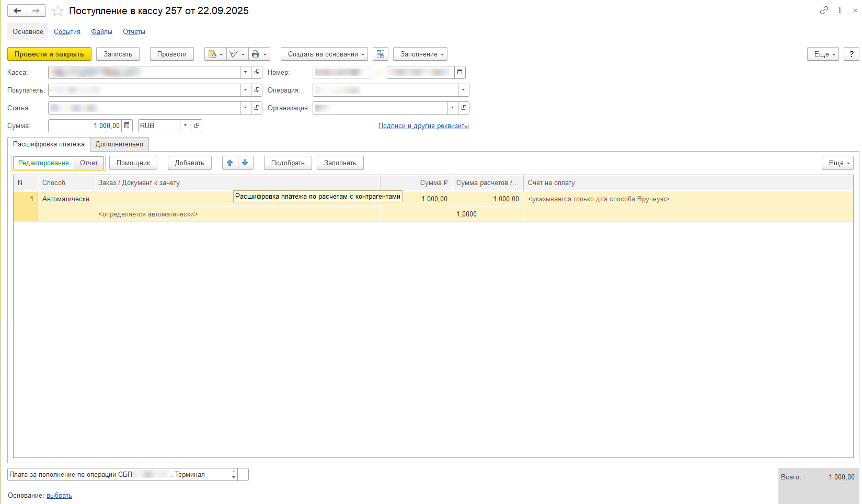Image resolution: width=862 pixels, height=504 pixels.
Task: Move the row up with blue arrow
Action: 230,163
